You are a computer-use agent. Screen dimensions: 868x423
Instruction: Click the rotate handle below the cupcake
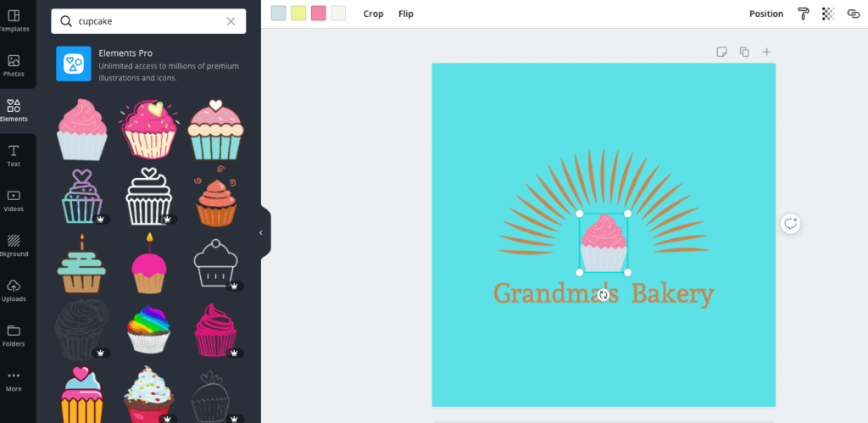604,295
